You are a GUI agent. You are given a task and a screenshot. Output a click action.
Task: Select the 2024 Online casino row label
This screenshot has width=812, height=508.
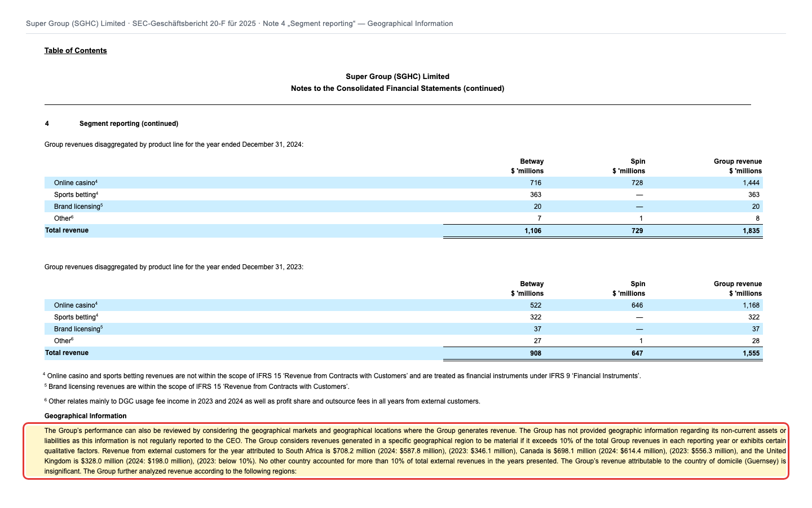pos(76,183)
